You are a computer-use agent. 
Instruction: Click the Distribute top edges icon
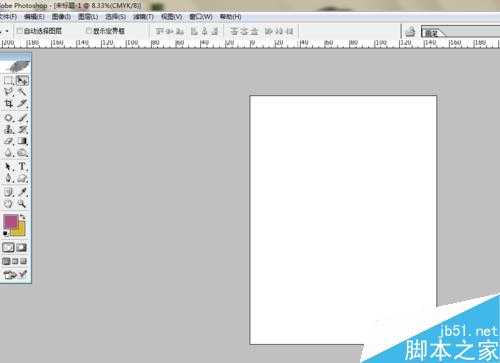[x=234, y=31]
